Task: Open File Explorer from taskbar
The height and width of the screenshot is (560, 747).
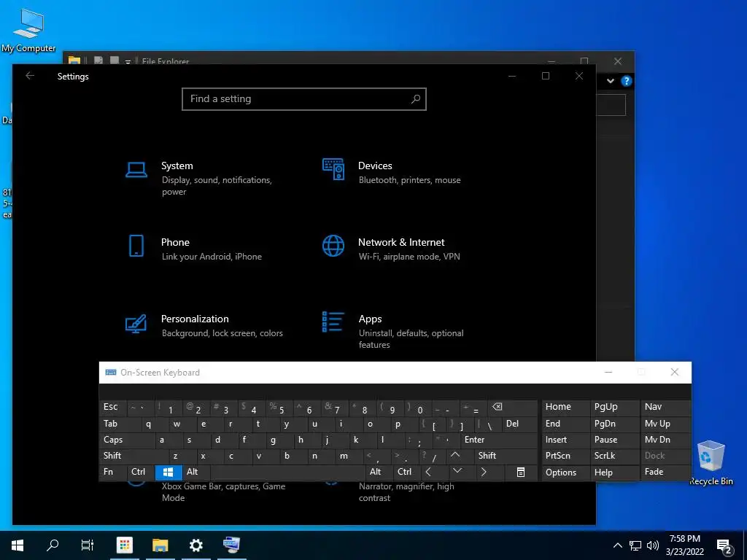Action: [160, 545]
